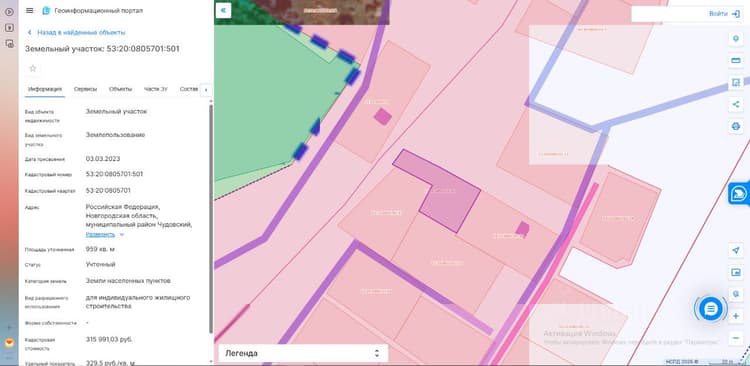Click the third browser sidebar copy icon

(x=9, y=44)
